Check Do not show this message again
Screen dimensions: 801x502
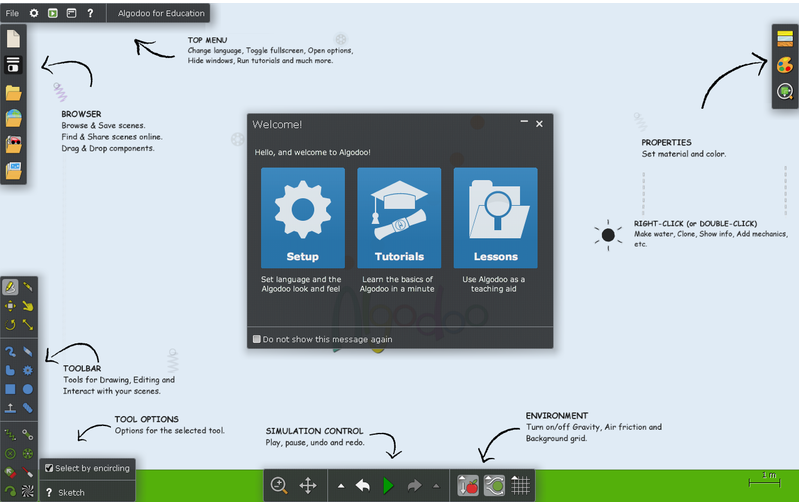coord(257,339)
